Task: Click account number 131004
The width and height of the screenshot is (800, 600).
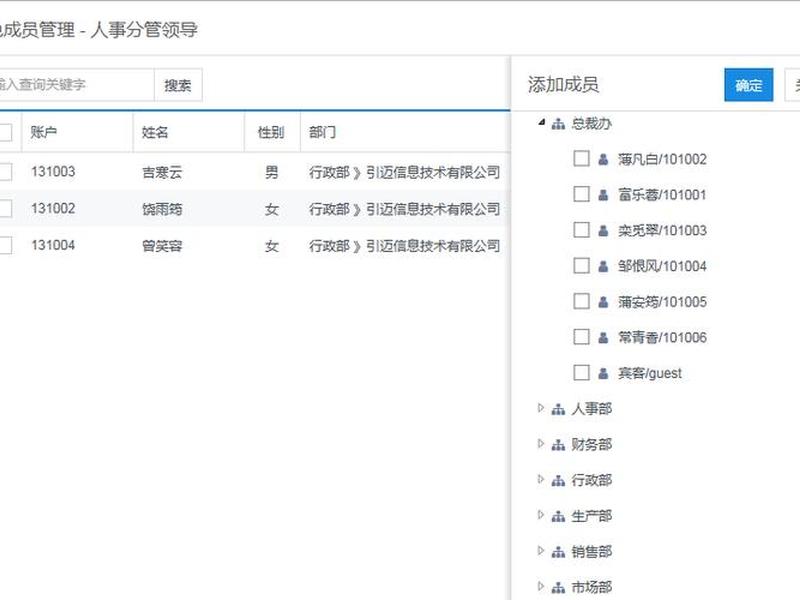Action: 53,245
